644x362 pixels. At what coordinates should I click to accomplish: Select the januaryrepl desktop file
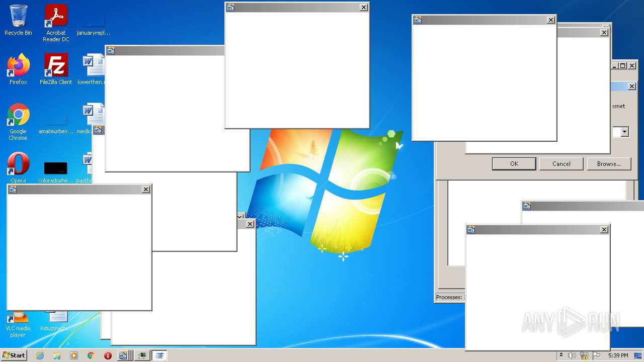pos(94,24)
